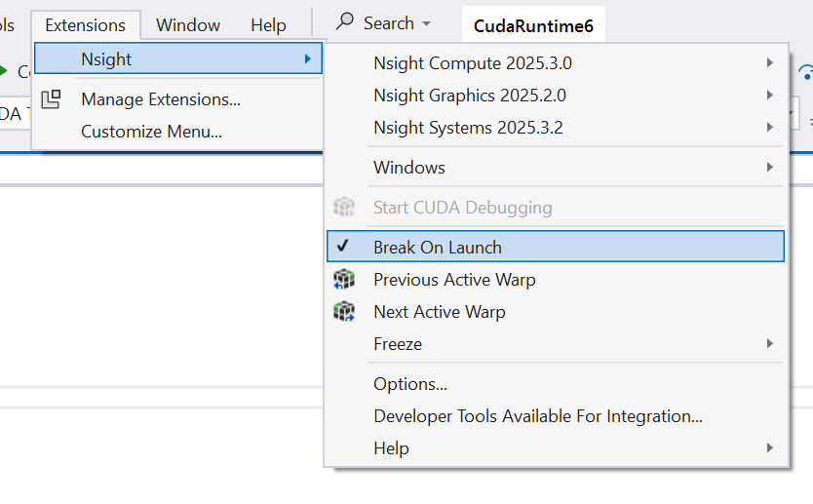Viewport: 813px width, 504px height.
Task: Open the Search dropdown arrow
Action: point(426,23)
